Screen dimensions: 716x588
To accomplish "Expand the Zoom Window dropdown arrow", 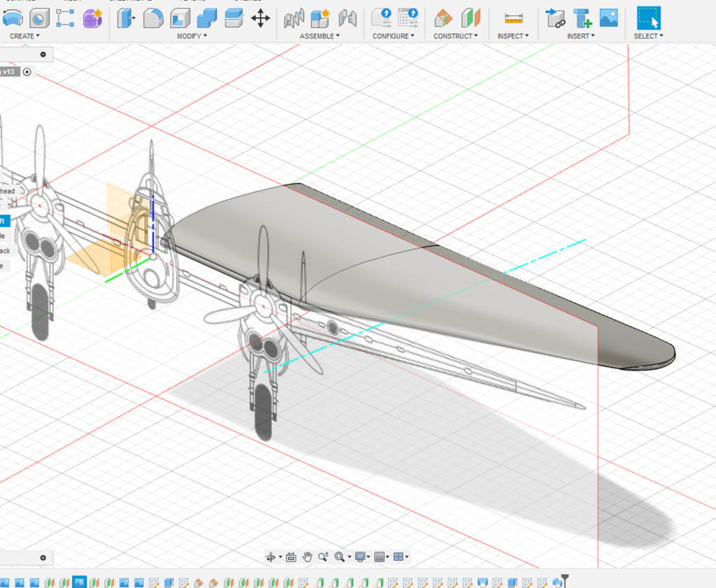I will (x=350, y=557).
